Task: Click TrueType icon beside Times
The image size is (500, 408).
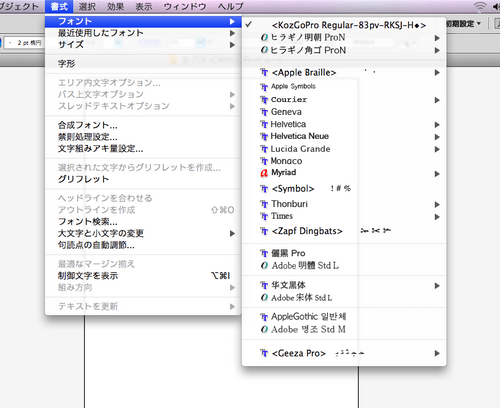Action: [264, 217]
